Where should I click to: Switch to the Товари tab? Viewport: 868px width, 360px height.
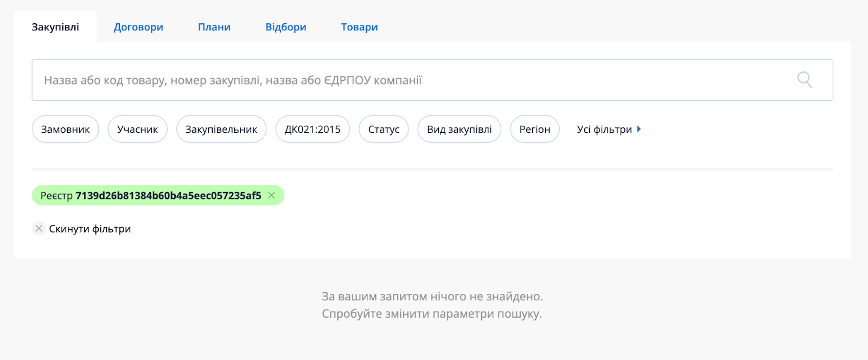click(359, 27)
